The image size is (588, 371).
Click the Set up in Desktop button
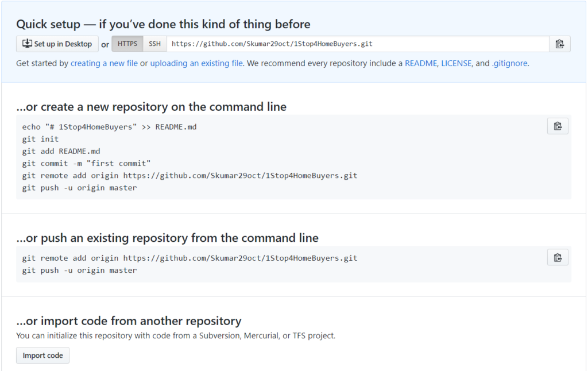pyautogui.click(x=57, y=44)
